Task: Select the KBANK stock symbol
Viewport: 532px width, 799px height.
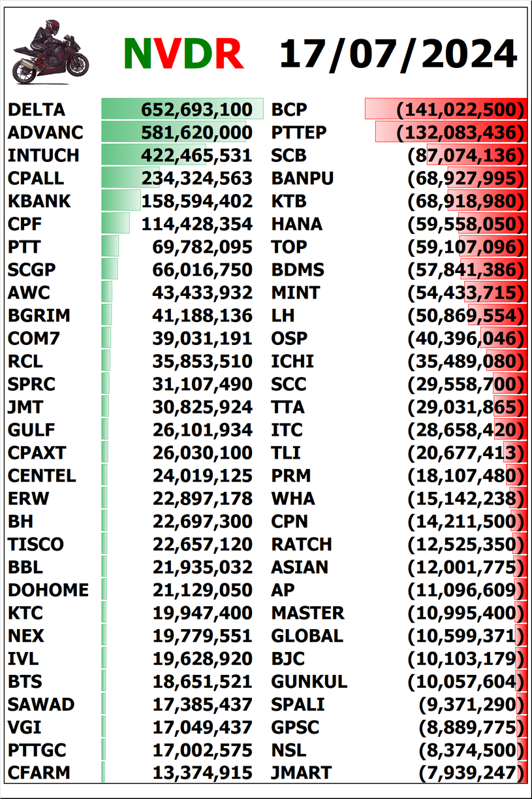Action: 39,201
